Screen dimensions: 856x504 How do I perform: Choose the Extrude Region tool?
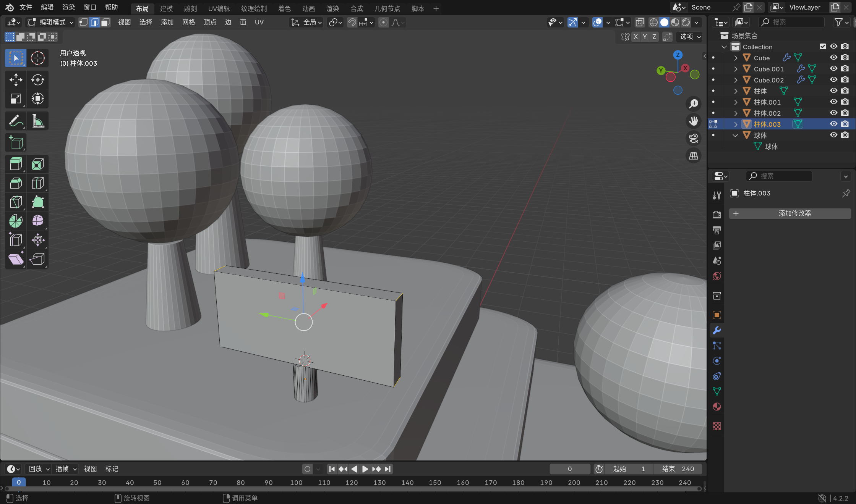(16, 164)
